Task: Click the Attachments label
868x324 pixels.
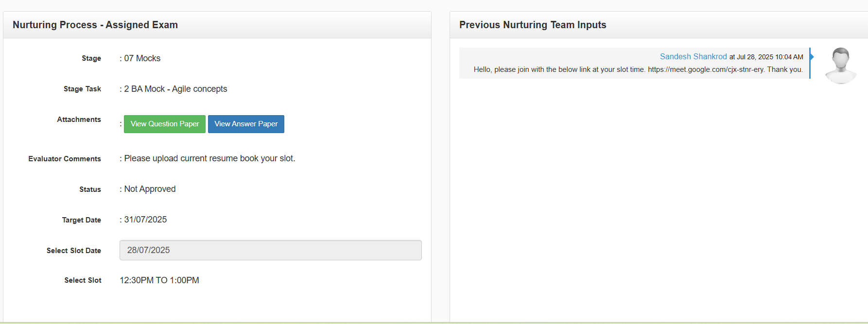Action: (79, 119)
